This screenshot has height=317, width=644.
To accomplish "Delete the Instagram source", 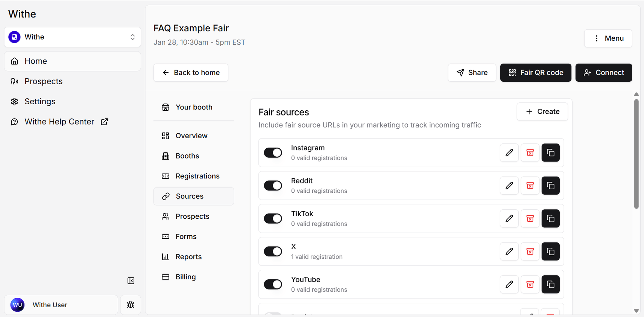I will tap(530, 153).
